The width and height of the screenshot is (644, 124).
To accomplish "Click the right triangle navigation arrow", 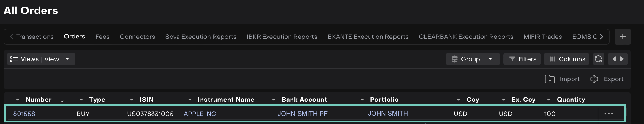I will [x=622, y=59].
